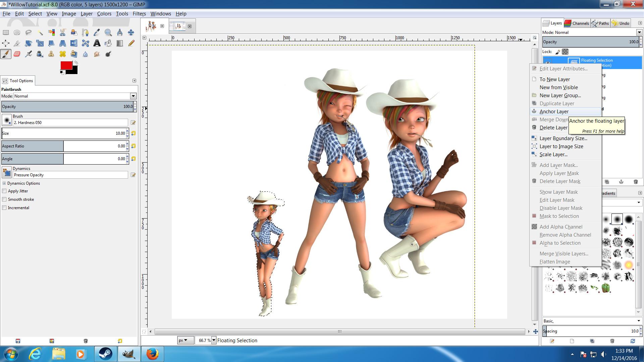
Task: Enable the Incremental checkbox
Action: (x=4, y=208)
